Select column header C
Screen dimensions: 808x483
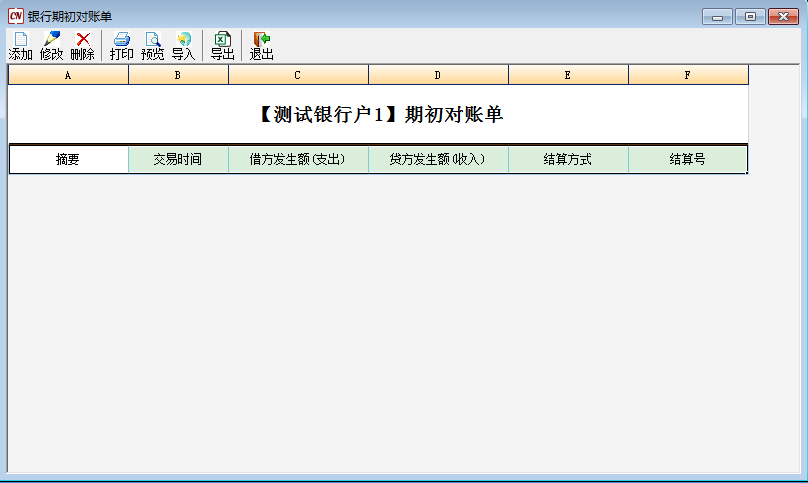298,75
